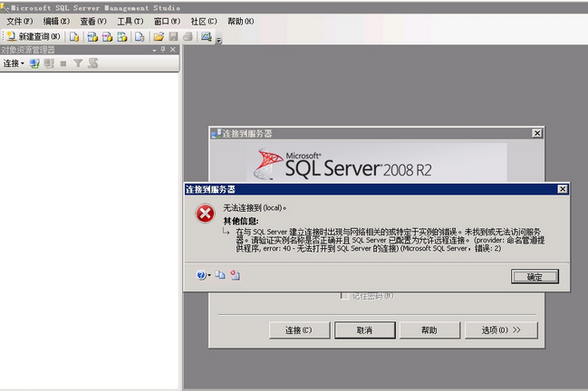This screenshot has height=391, width=588.
Task: Click the Open File folder icon
Action: coord(159,36)
